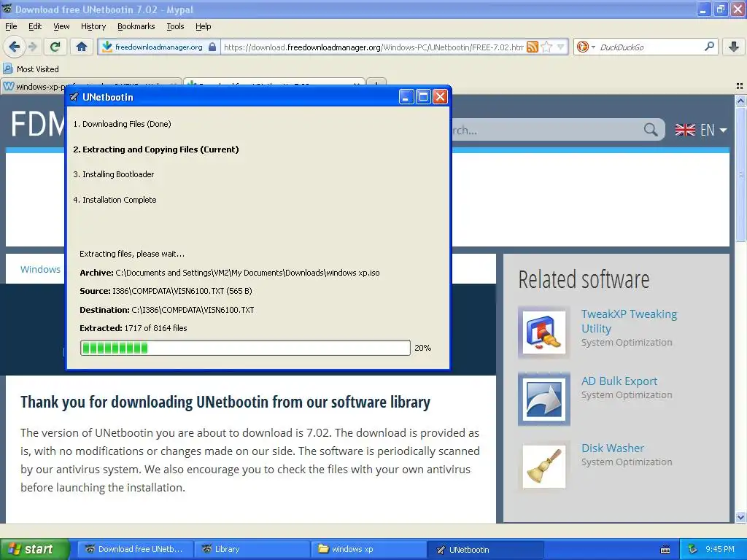The height and width of the screenshot is (560, 747).
Task: Open the Edit menu
Action: [x=35, y=26]
